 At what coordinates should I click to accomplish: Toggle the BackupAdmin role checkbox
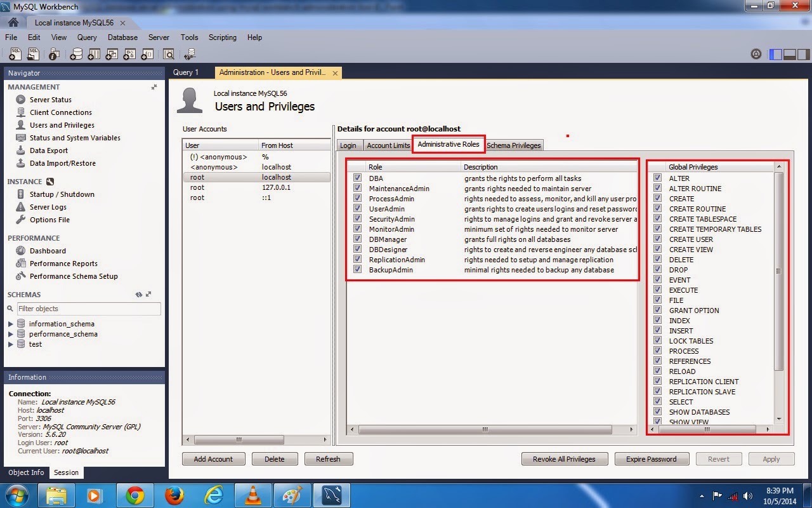[x=358, y=270]
